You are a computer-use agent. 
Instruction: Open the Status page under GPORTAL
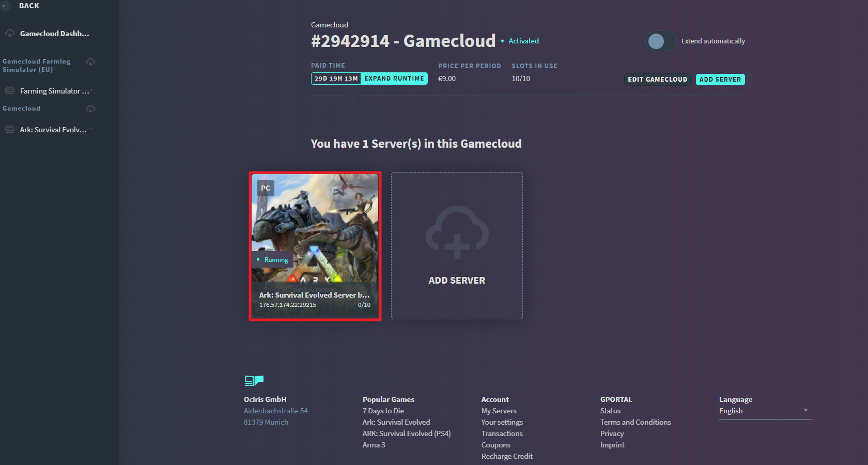(x=610, y=411)
